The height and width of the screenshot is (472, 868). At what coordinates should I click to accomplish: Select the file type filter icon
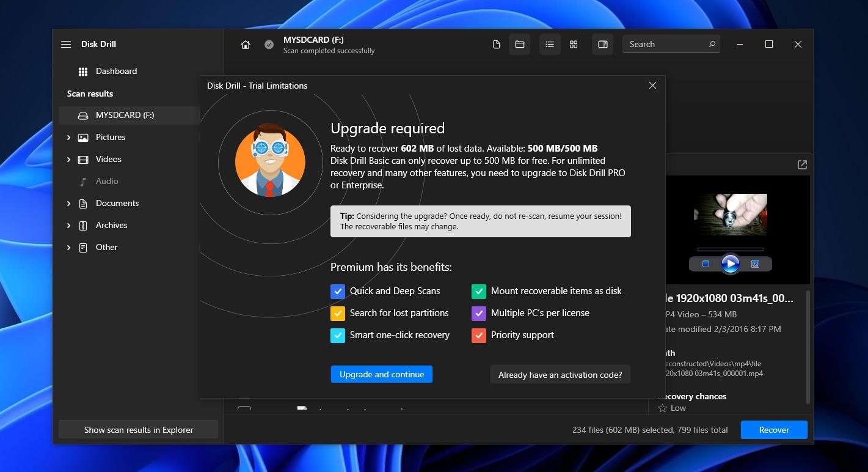pyautogui.click(x=496, y=44)
